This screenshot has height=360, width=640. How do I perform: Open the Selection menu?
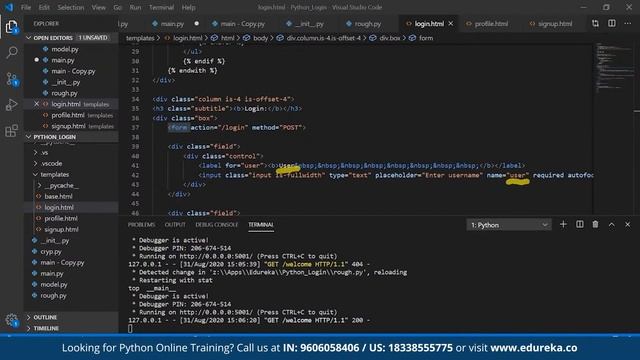71,7
